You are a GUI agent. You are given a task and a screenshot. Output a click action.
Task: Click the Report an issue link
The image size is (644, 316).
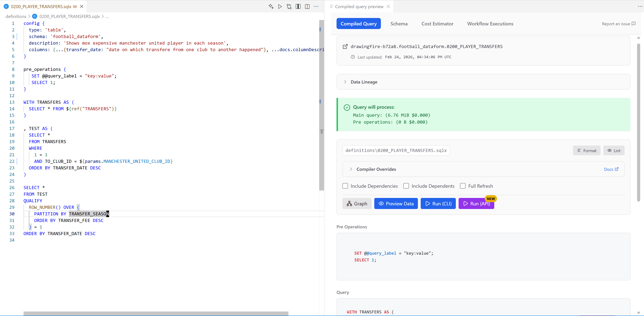(x=619, y=24)
